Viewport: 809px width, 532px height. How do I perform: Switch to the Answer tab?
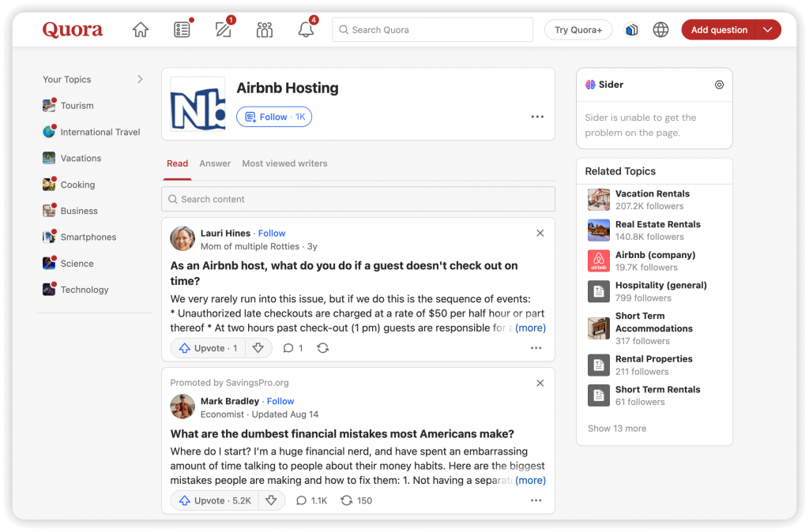(x=215, y=163)
